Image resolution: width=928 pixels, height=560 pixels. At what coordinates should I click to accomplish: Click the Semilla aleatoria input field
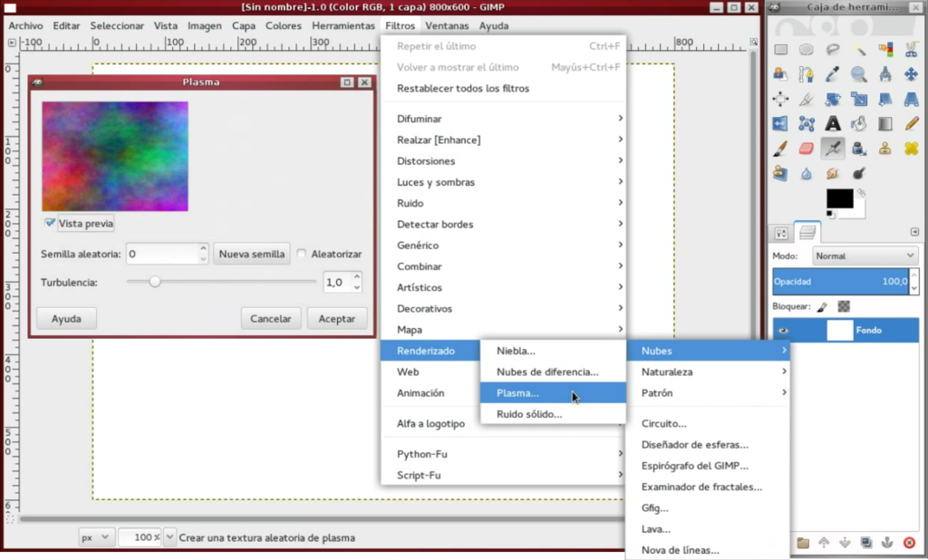tap(162, 254)
